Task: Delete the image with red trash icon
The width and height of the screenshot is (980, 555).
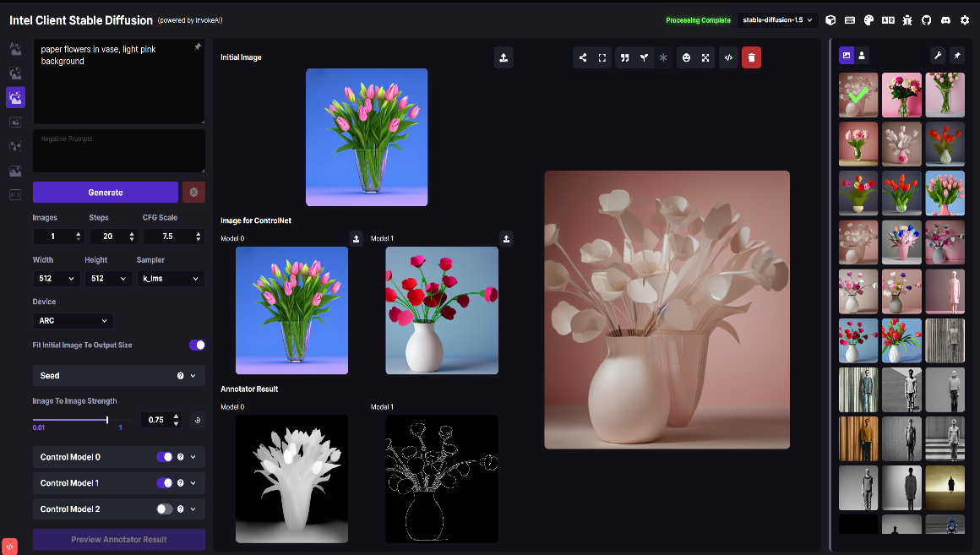Action: pyautogui.click(x=751, y=57)
